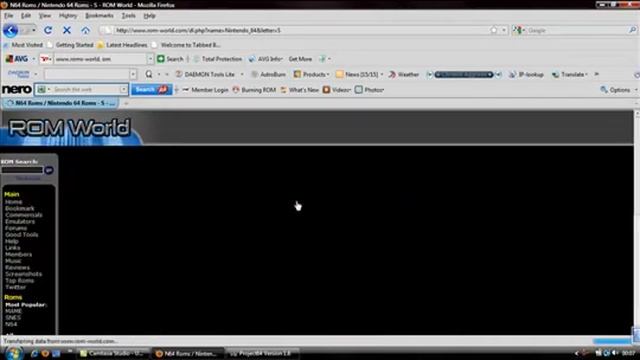Screen dimensions: 640x360
Task: Switch to Project64 taskbar window
Action: 262,353
